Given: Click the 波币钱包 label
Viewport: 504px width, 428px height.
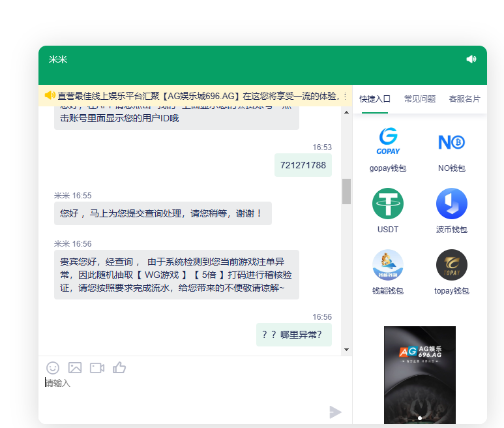Looking at the screenshot, I should (x=452, y=230).
